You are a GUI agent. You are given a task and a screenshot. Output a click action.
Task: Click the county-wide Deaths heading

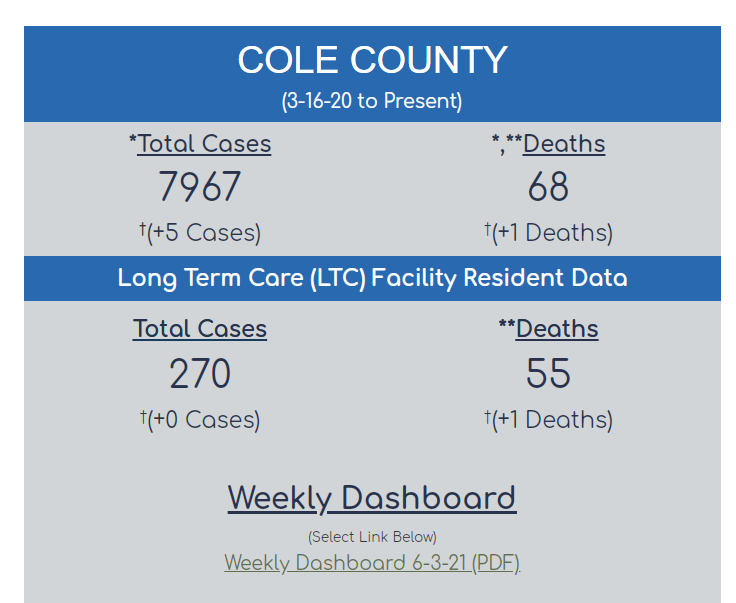563,144
